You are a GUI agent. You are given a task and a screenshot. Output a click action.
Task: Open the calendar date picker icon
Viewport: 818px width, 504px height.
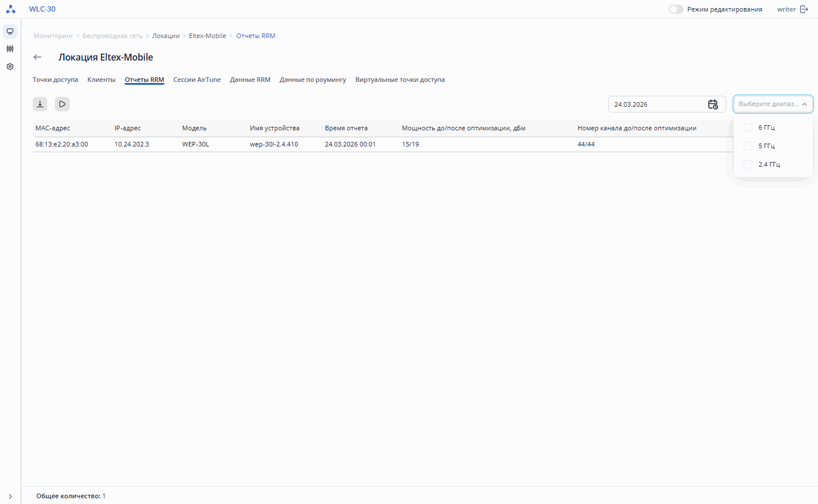coord(713,104)
